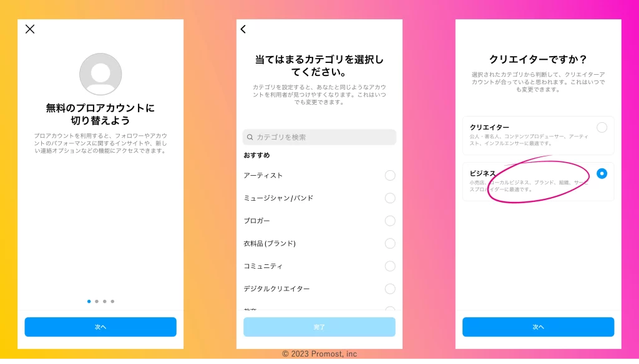This screenshot has width=639, height=364.
Task: Click the search magnifier icon
Action: tap(250, 137)
